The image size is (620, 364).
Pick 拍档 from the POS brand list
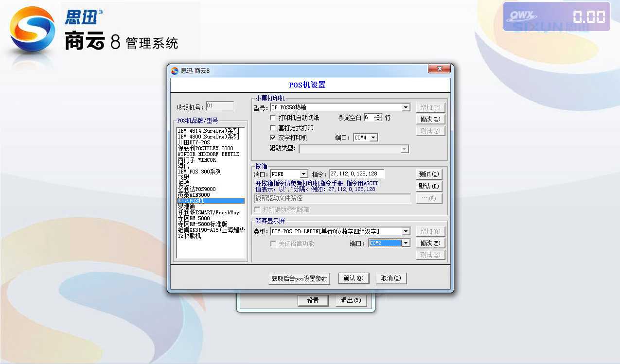(x=211, y=183)
